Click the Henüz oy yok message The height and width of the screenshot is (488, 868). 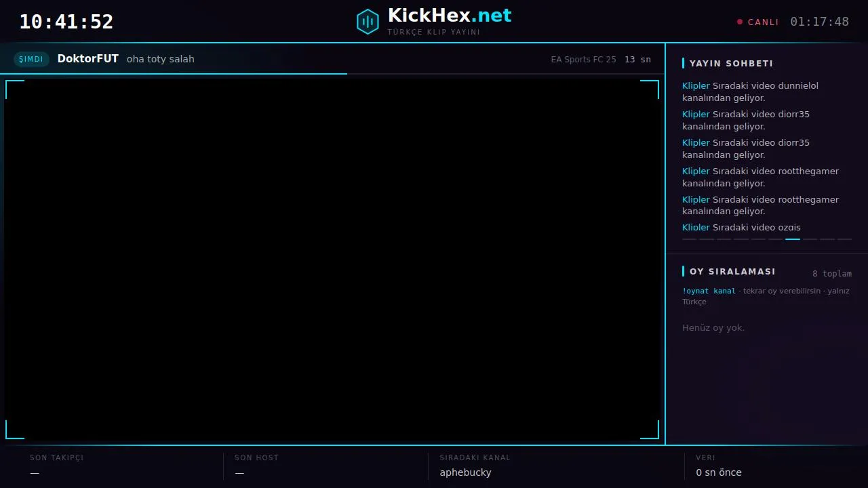click(x=713, y=328)
